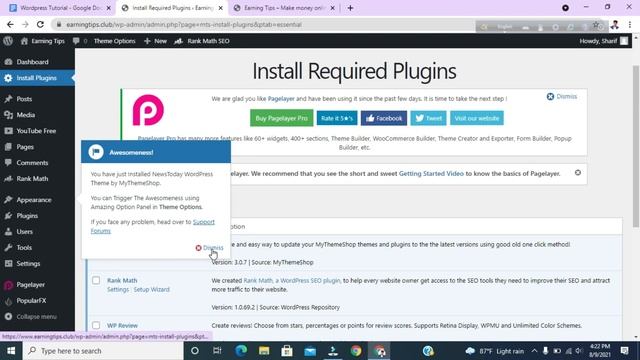Switch to Wordpress Tutorial Google Docs tab
Viewport: 640px width, 360px height.
coord(60,8)
